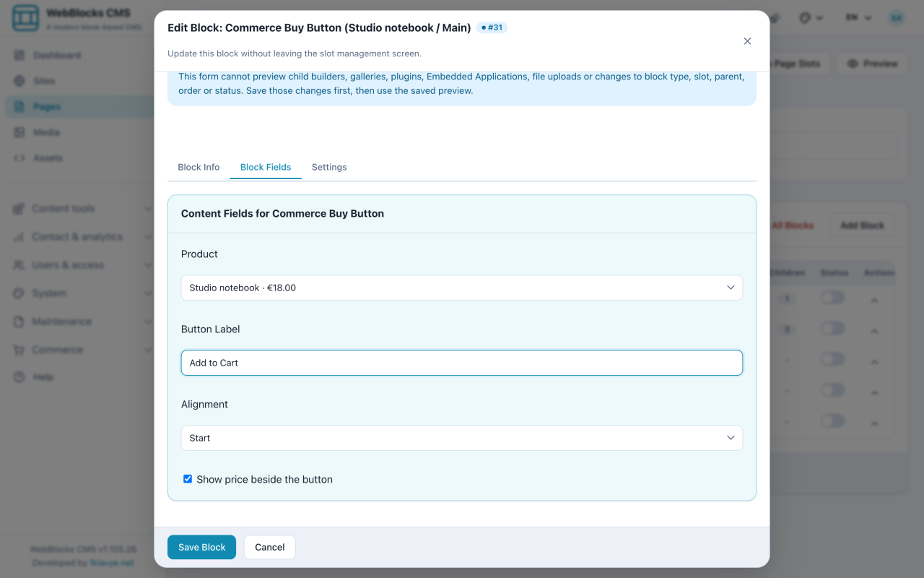Open the EN language selector
This screenshot has width=924, height=578.
(x=859, y=18)
